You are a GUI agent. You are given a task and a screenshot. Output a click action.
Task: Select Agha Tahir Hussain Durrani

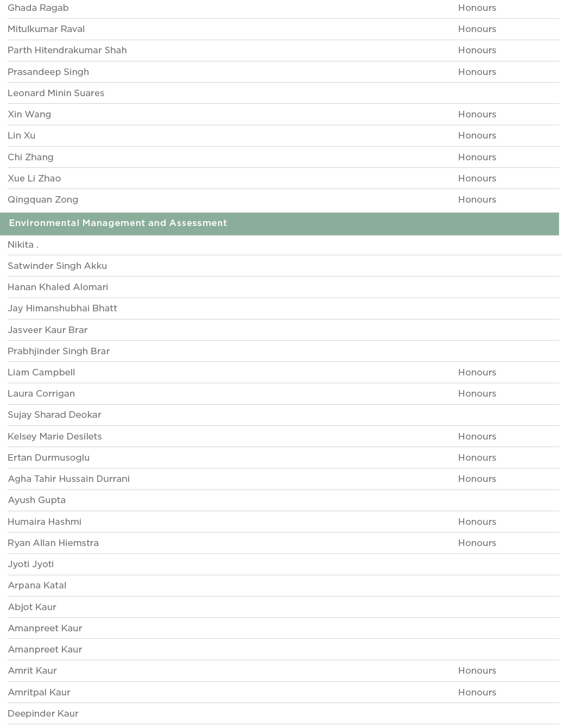69,479
